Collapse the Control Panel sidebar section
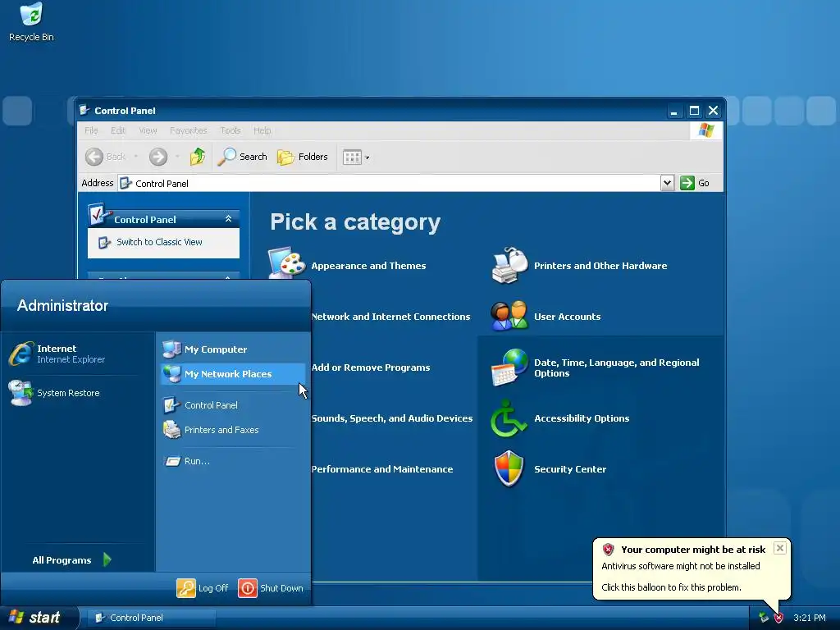 228,218
